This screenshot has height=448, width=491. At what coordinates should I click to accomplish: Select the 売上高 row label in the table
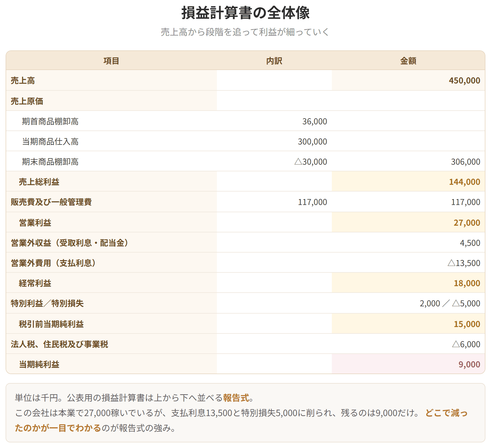coord(23,81)
